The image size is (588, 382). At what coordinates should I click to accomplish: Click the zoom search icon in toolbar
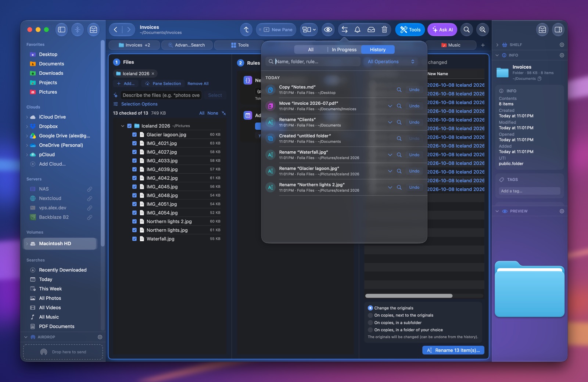(483, 30)
